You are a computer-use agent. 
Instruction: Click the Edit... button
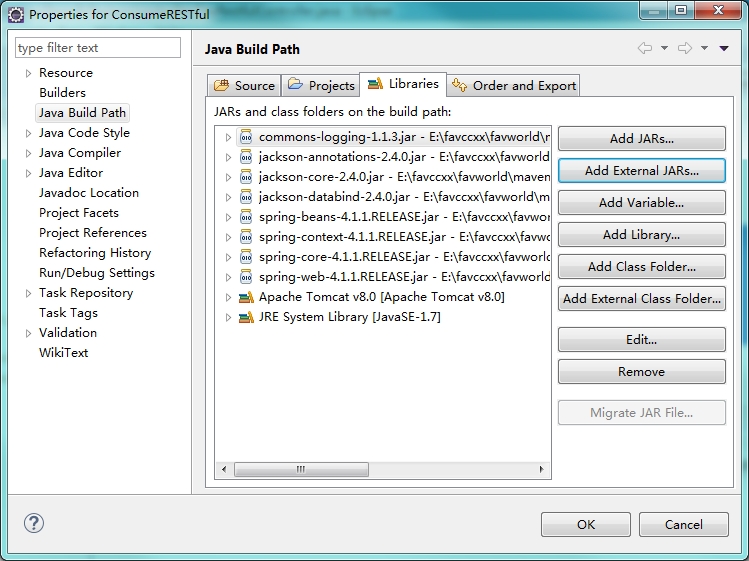coord(642,340)
